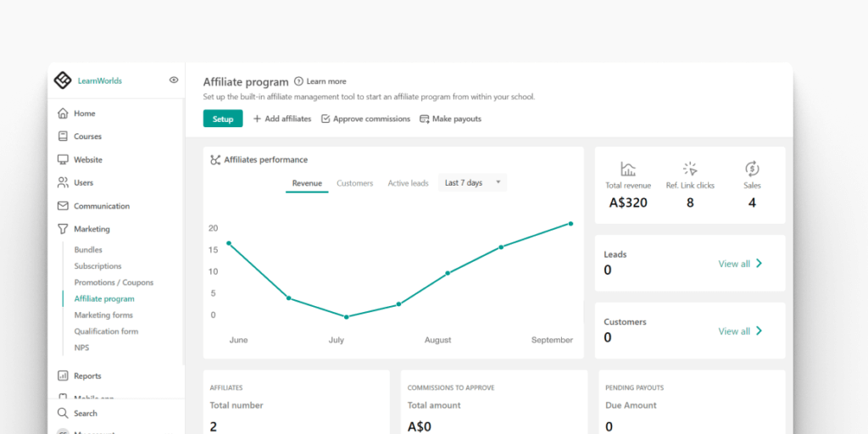The image size is (868, 434).
Task: Click the PENDING PAYOUTS label
Action: 634,388
